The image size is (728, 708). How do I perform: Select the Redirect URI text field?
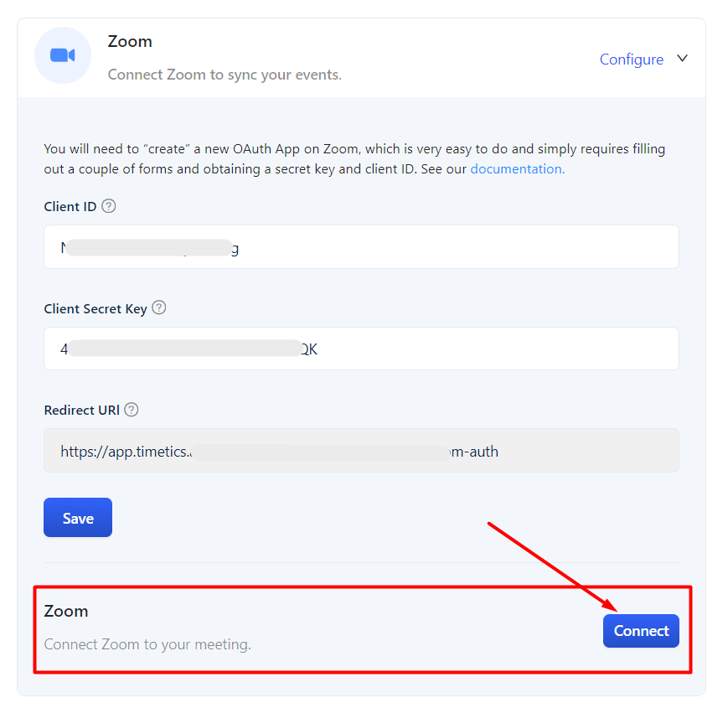[360, 451]
